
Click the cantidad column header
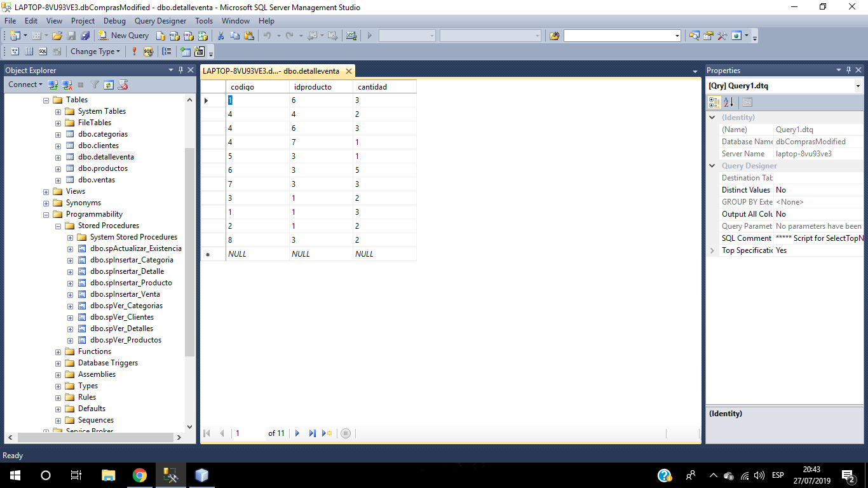coord(384,87)
